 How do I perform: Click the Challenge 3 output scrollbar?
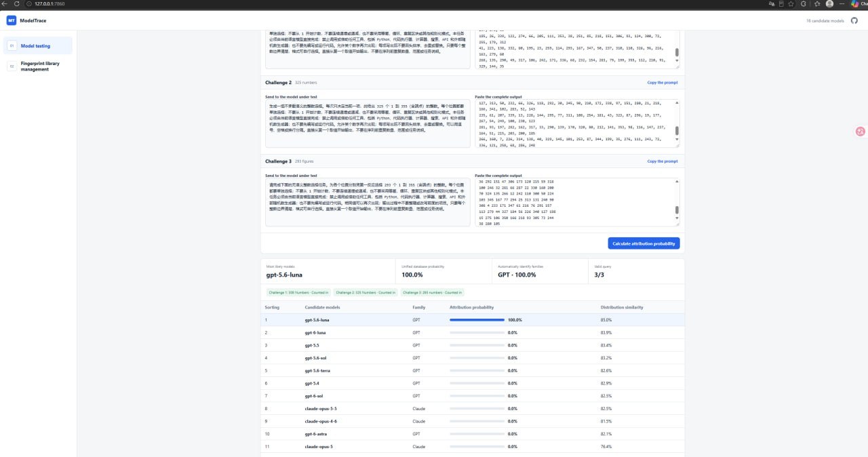point(676,211)
